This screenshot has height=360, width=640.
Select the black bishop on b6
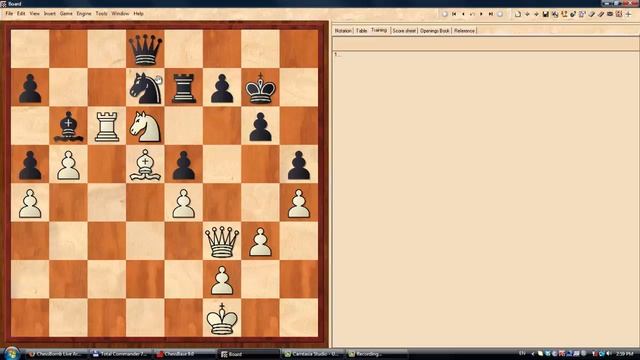[69, 127]
